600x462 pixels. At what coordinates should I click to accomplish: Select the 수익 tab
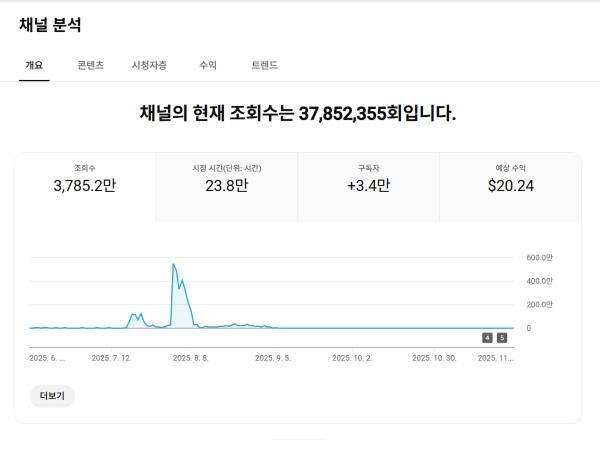click(208, 65)
